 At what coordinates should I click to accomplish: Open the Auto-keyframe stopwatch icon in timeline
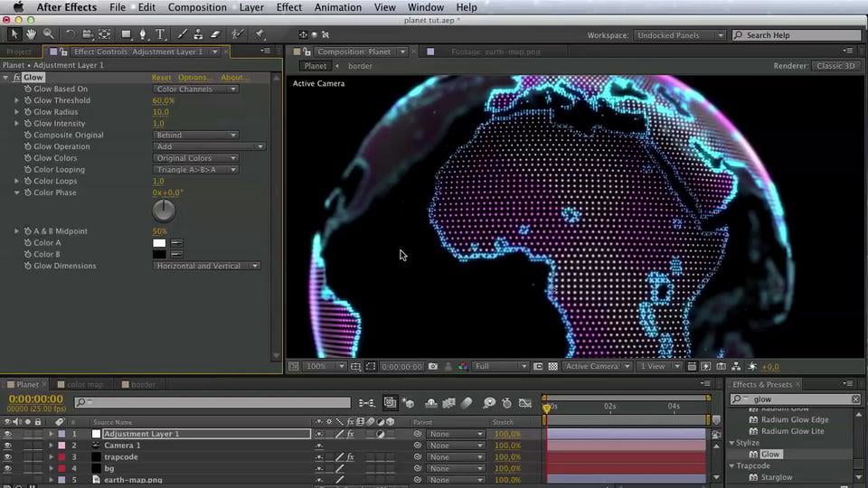tap(506, 403)
